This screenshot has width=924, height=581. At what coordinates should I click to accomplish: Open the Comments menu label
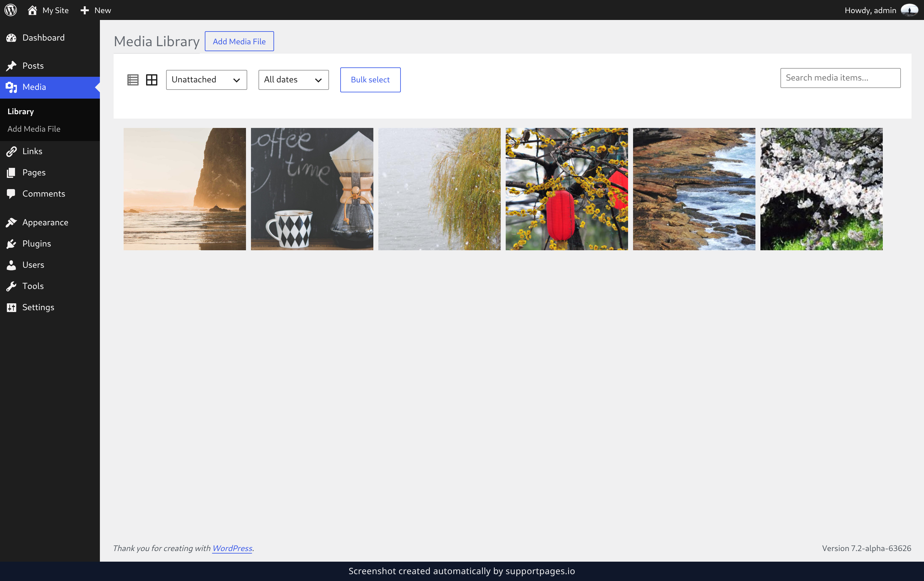point(44,194)
